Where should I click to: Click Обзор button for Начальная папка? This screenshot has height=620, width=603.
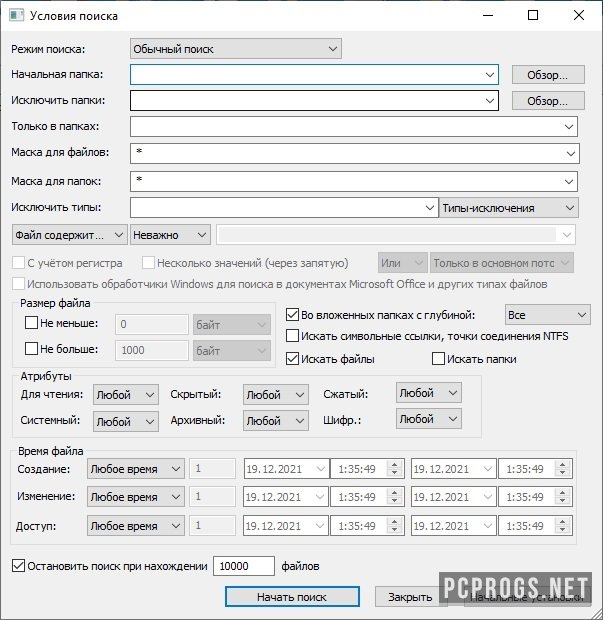point(547,75)
